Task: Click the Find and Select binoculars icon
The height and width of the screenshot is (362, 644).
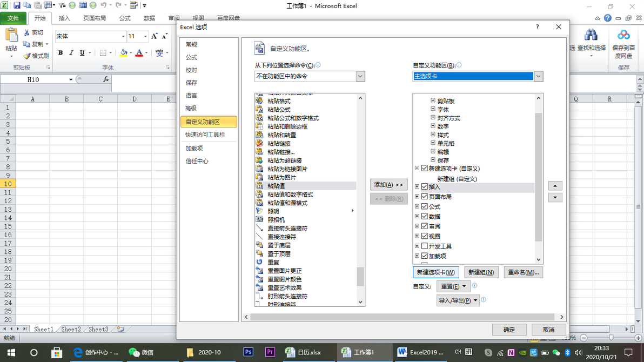Action: pos(591,35)
